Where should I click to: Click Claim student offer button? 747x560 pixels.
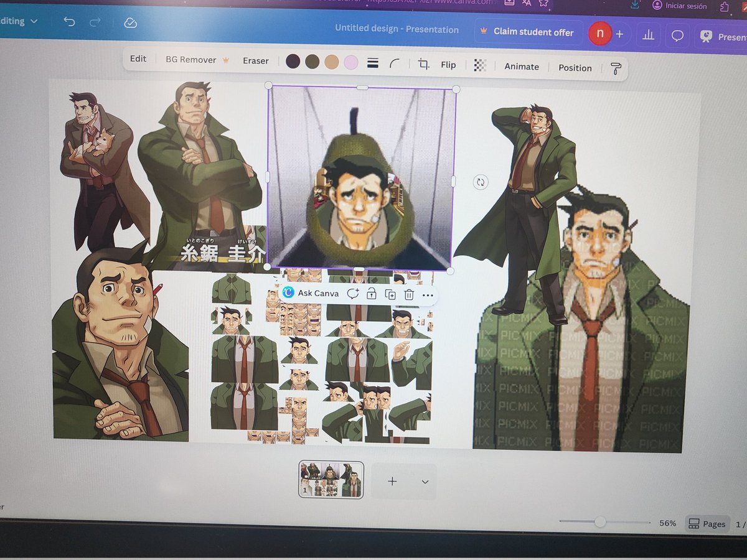pos(528,31)
